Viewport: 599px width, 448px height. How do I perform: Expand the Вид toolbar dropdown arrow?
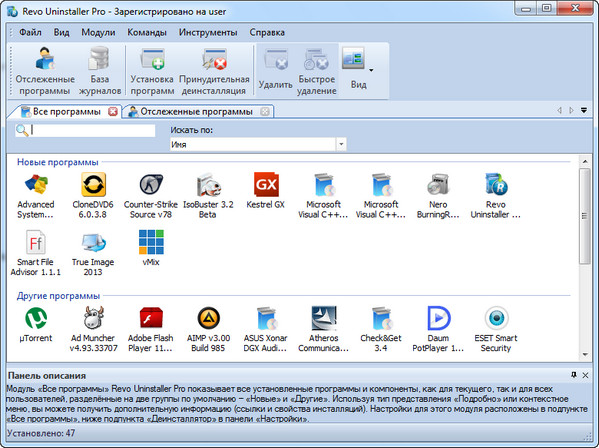371,70
